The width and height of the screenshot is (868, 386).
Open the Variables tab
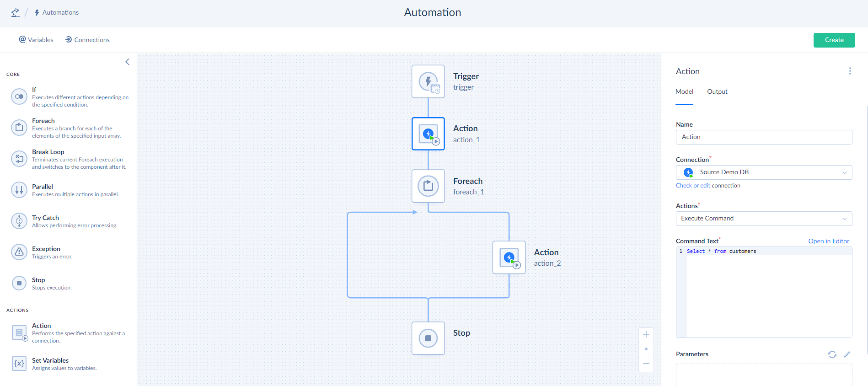coord(36,40)
